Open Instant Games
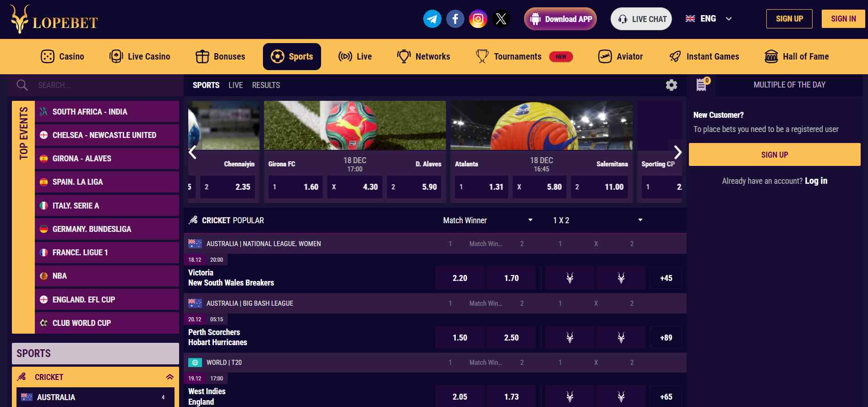The image size is (868, 407). (704, 56)
